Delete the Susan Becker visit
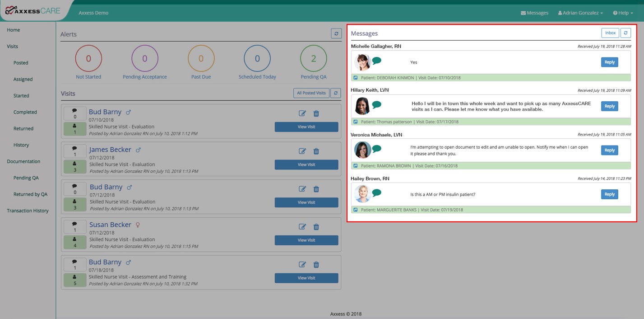Screen dimensions: 644x319 click(x=316, y=227)
